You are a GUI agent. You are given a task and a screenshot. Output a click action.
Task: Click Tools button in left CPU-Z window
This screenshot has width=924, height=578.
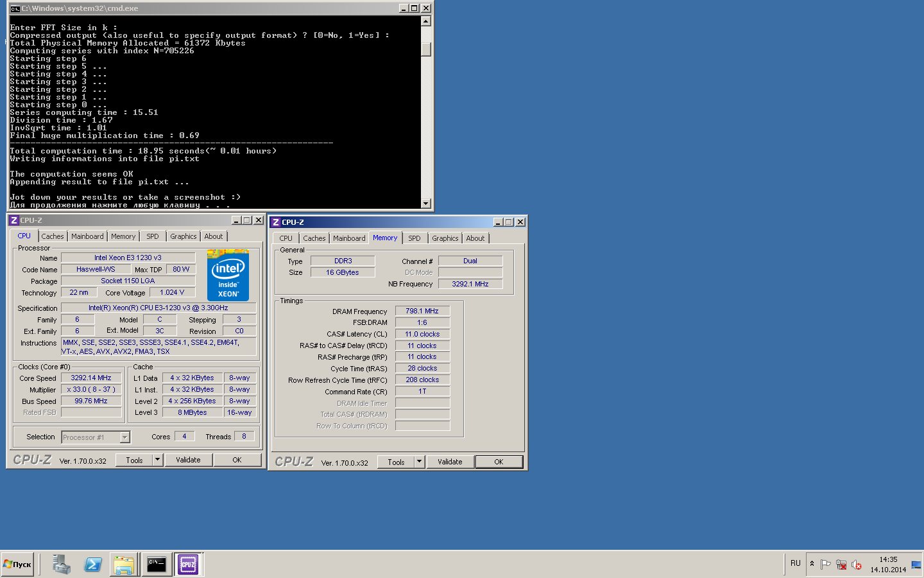pos(134,460)
